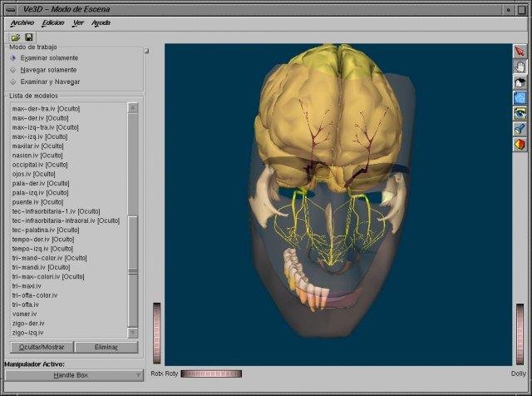Open the Archivo menu
Image resolution: width=532 pixels, height=396 pixels.
(22, 22)
